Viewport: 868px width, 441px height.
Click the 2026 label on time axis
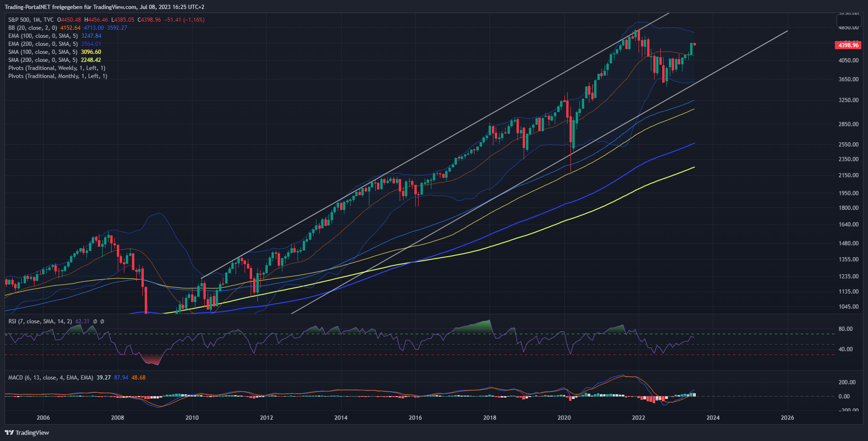[x=788, y=417]
